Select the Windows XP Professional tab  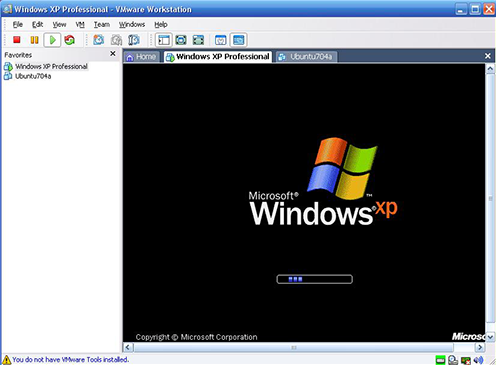click(218, 57)
